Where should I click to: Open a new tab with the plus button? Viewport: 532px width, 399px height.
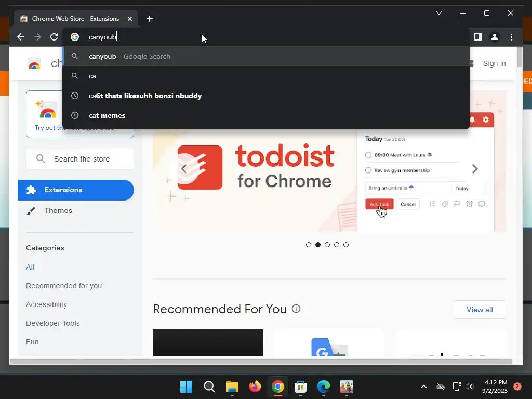tap(149, 19)
